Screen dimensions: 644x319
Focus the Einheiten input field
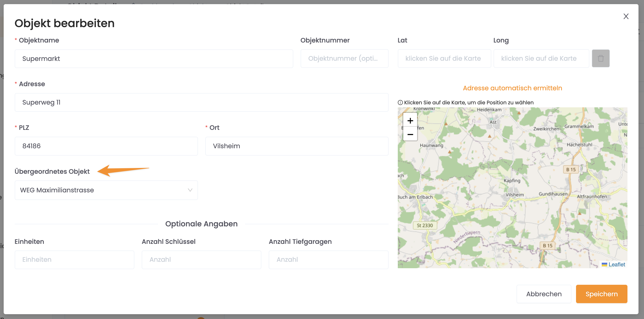(74, 260)
